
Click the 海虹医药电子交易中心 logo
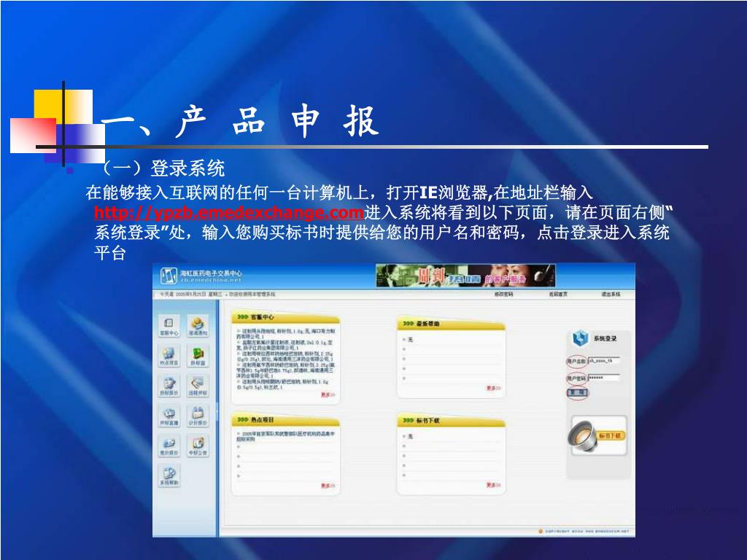[201, 275]
